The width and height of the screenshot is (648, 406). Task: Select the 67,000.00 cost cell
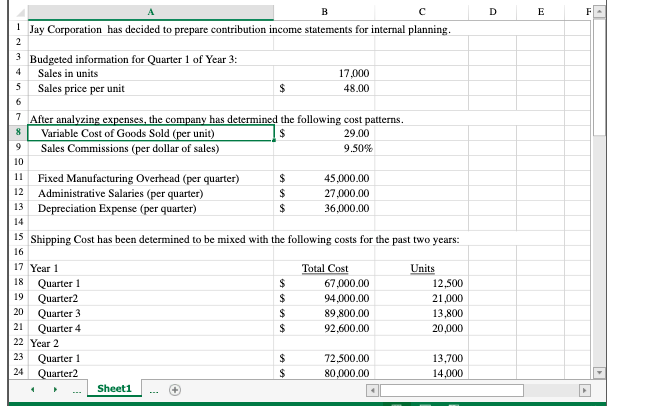click(324, 283)
